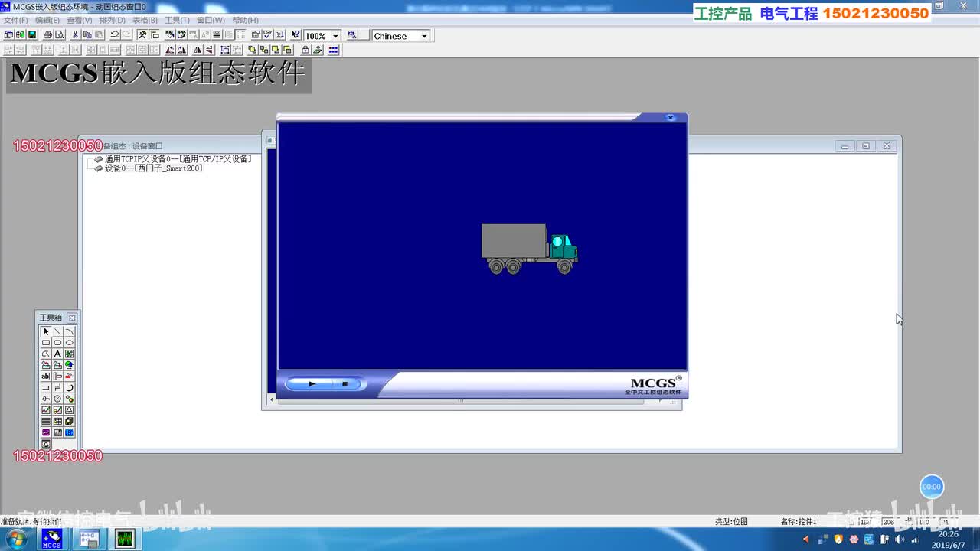
Task: Close the 工具箱 toolbox panel
Action: pos(72,318)
